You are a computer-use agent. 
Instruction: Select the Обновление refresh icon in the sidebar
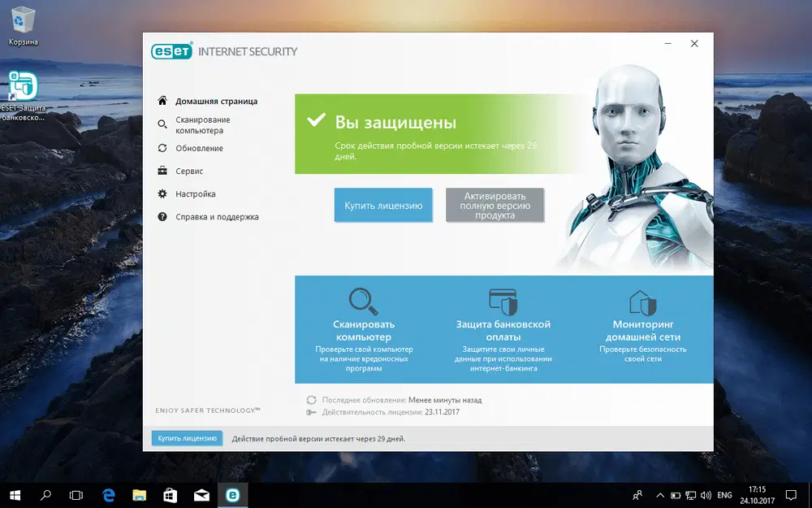pyautogui.click(x=163, y=148)
